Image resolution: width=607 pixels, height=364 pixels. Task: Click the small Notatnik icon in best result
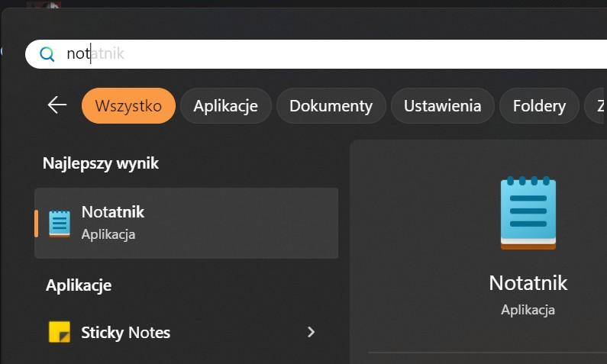tap(60, 223)
